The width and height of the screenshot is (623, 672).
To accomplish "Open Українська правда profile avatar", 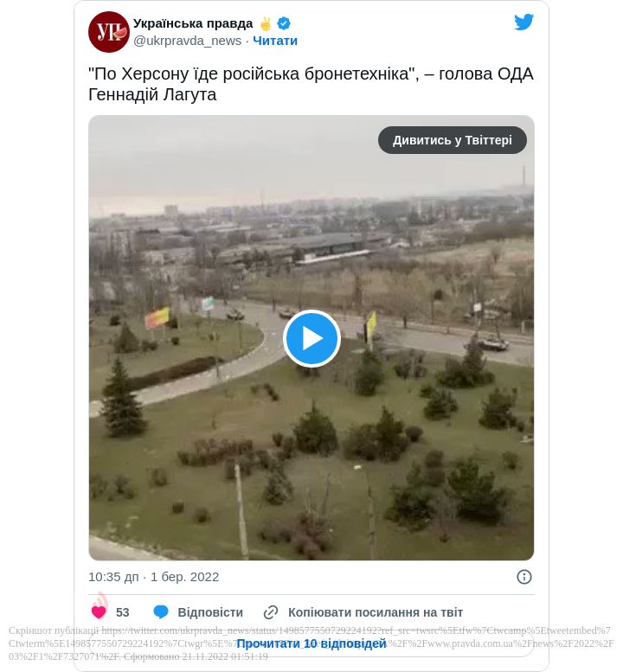I will 109,32.
